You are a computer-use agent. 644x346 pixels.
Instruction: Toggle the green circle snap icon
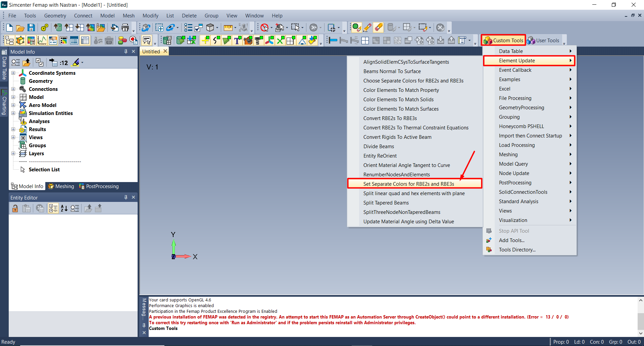click(x=357, y=27)
